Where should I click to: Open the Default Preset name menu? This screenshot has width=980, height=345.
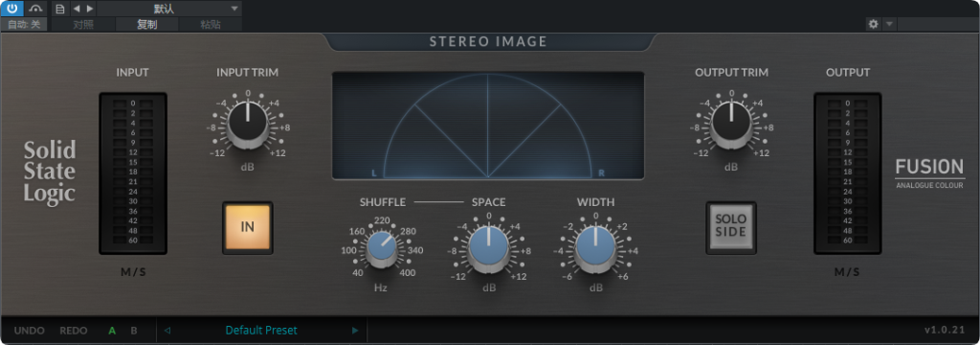click(261, 331)
